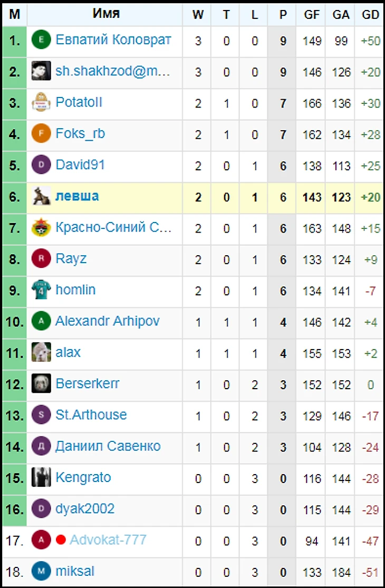Click Advokat-777's red status dot

[x=61, y=540]
